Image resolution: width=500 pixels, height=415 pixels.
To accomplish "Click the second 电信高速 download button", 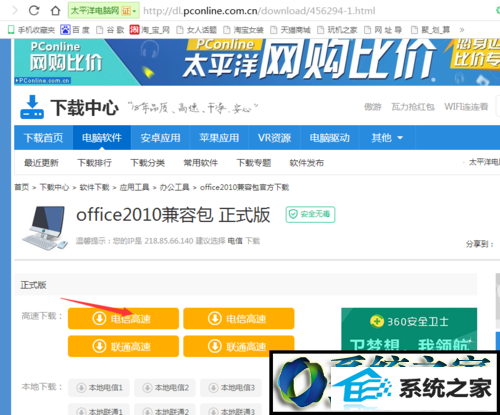I will tap(239, 319).
